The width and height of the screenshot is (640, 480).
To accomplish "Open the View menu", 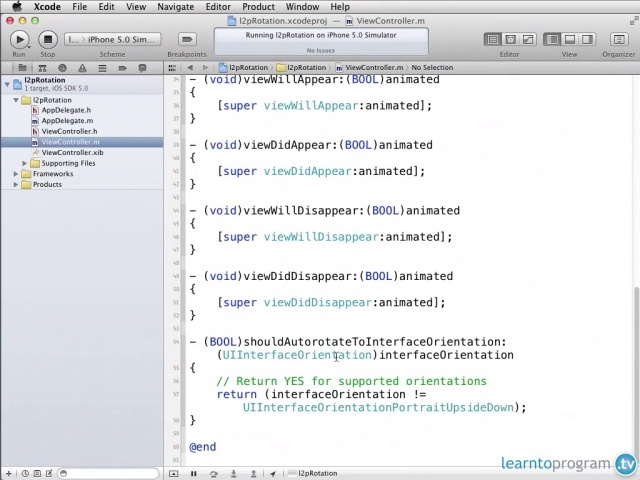I will (136, 7).
